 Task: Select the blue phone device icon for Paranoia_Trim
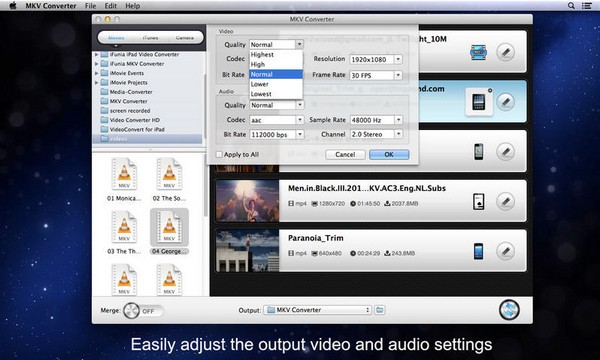478,251
